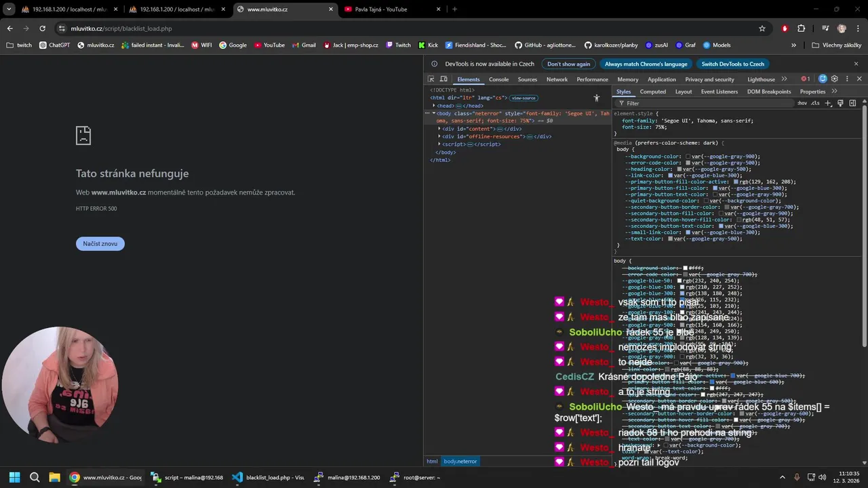Switch to root@server PuTTY window
The height and width of the screenshot is (488, 868).
click(x=414, y=477)
